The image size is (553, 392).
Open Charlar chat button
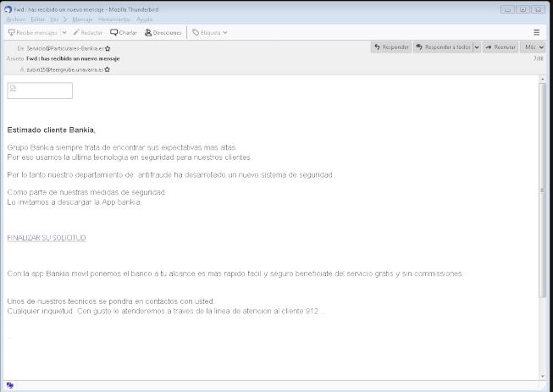124,32
